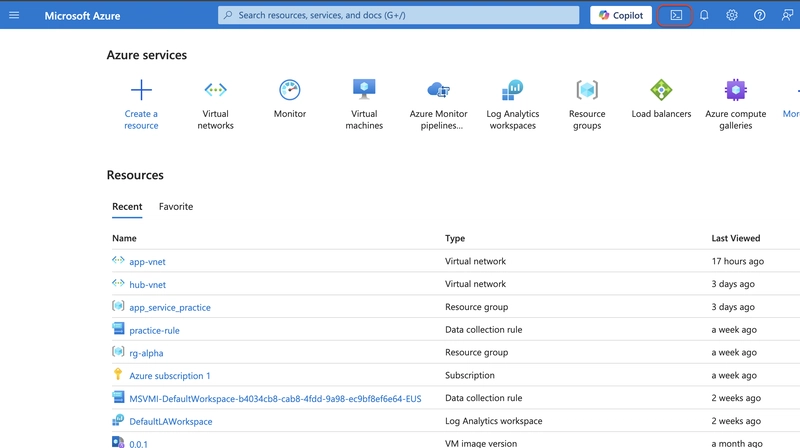Open Log Analytics workspaces service icon
The height and width of the screenshot is (448, 800).
click(x=513, y=90)
